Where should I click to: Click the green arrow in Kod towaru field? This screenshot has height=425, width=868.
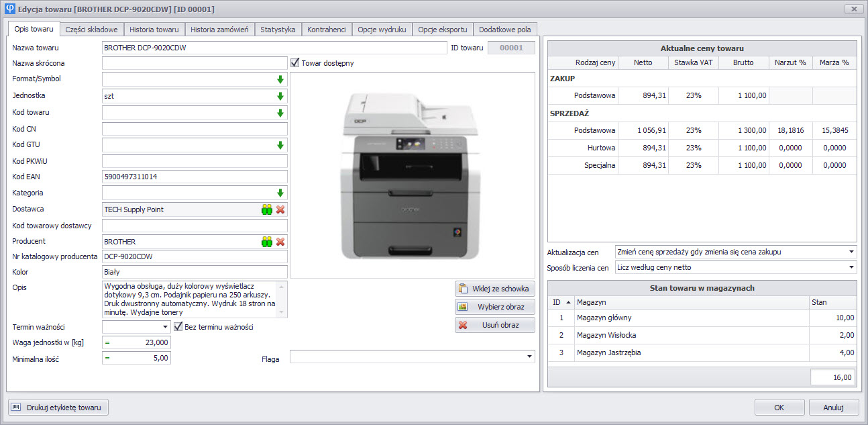(280, 113)
